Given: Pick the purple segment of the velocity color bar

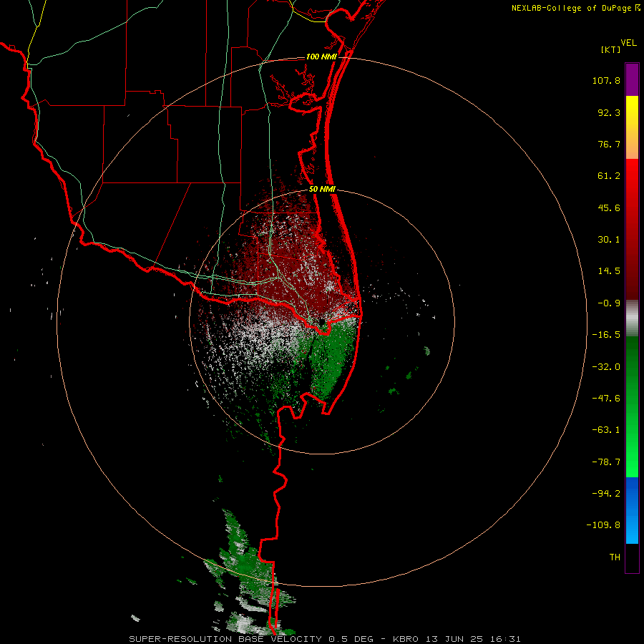Looking at the screenshot, I should (x=632, y=79).
